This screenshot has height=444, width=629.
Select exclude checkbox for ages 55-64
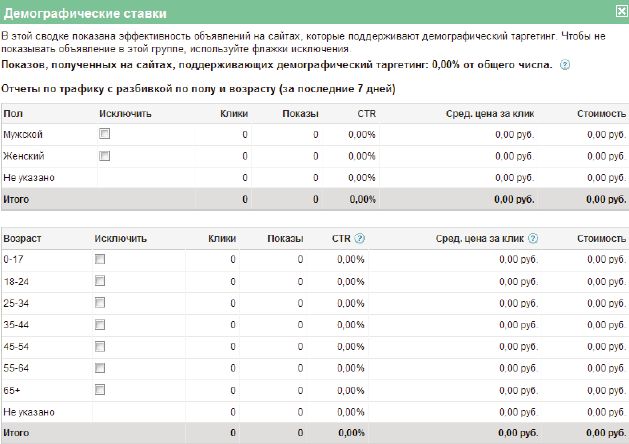[x=99, y=368]
